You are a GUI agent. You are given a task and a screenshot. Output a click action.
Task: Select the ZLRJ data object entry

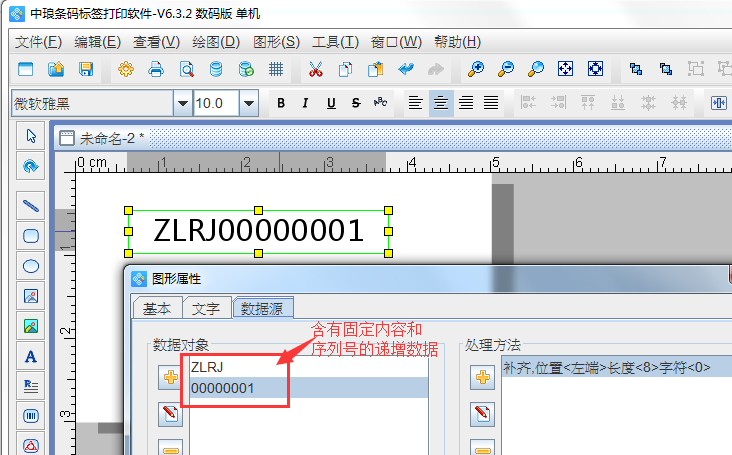[x=207, y=368]
